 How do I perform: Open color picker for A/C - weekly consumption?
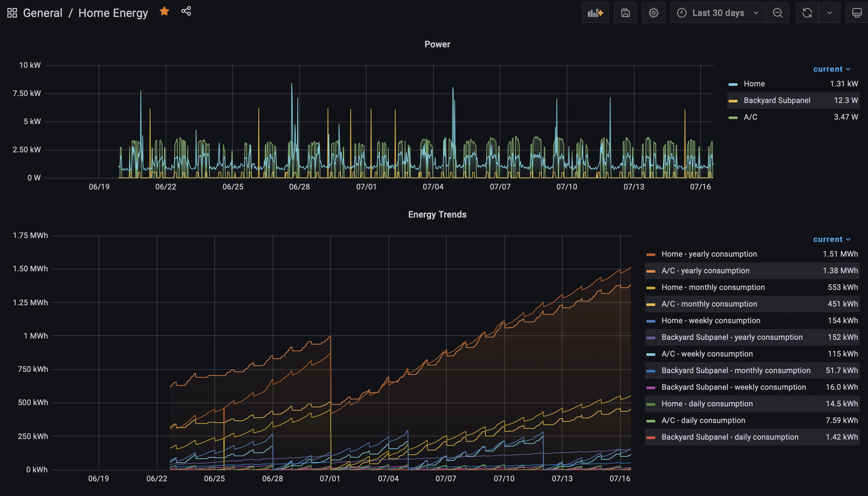click(x=651, y=354)
